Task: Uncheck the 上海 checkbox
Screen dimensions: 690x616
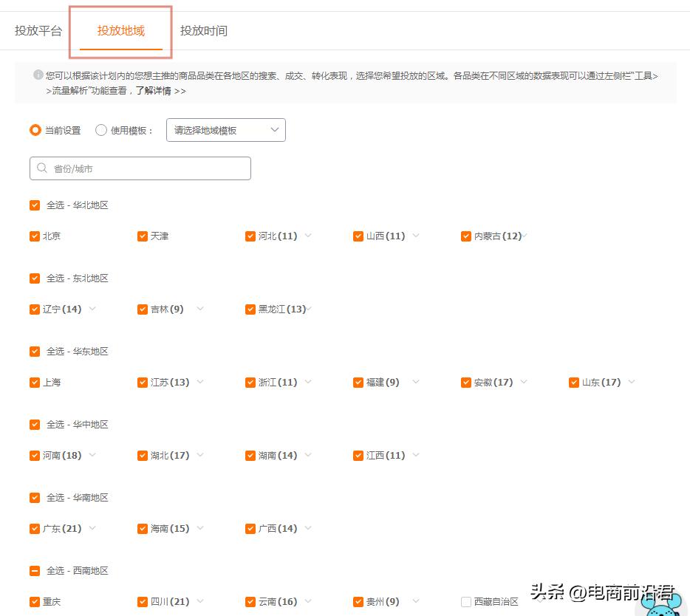Action: 35,382
